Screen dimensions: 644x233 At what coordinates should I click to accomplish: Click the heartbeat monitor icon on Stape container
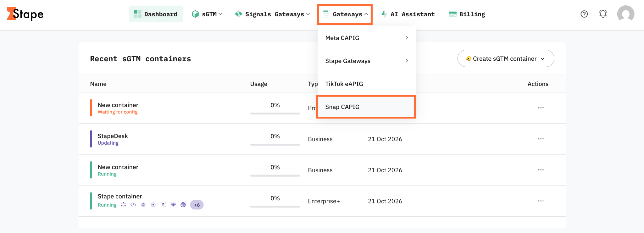173,205
